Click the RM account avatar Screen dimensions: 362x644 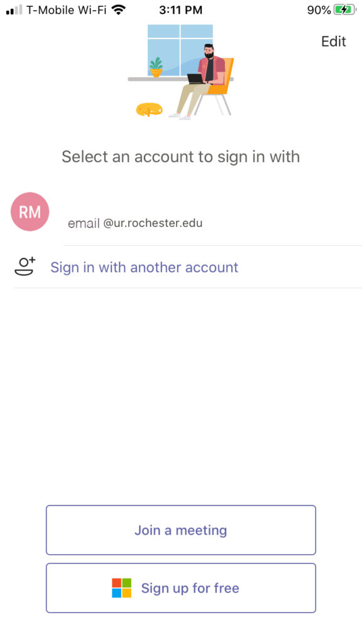[x=30, y=212]
